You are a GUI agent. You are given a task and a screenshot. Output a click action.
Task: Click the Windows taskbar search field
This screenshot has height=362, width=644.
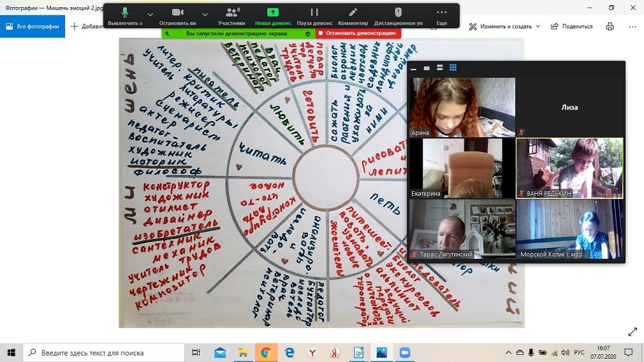click(x=106, y=353)
